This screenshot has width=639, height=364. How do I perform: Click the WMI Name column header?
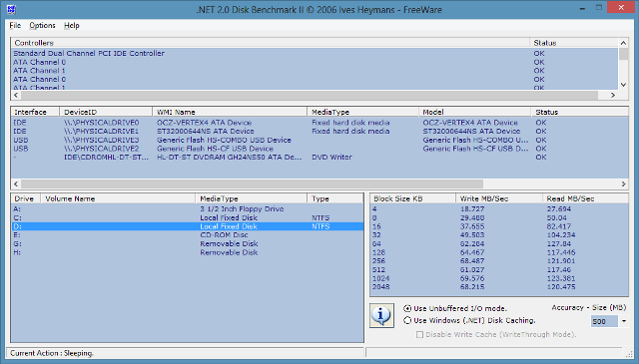point(230,112)
